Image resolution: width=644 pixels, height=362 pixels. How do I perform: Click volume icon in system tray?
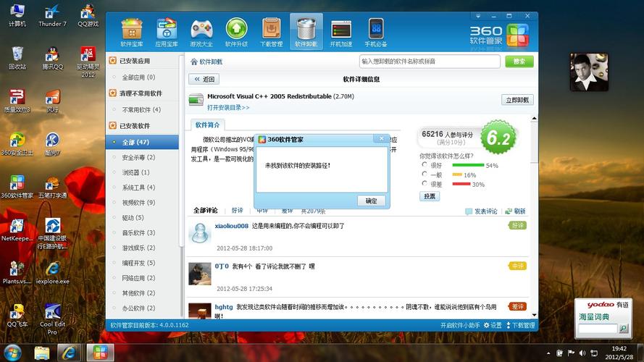point(582,353)
